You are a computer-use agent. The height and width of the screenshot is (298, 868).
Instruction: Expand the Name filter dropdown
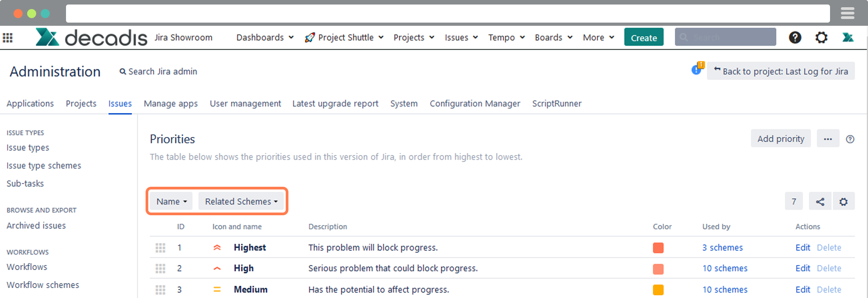tap(171, 202)
